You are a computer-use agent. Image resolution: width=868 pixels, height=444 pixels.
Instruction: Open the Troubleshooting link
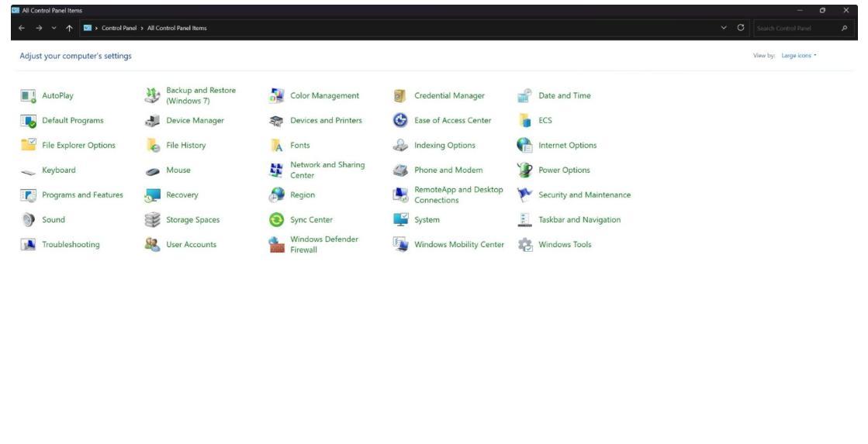[71, 244]
